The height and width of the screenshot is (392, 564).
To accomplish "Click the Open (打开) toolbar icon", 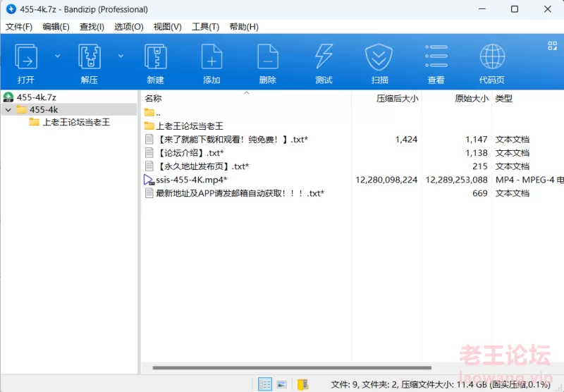I will pyautogui.click(x=26, y=56).
